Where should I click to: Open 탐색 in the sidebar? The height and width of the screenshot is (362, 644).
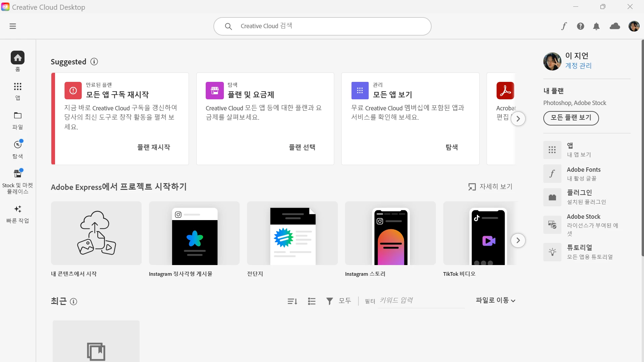(x=18, y=149)
